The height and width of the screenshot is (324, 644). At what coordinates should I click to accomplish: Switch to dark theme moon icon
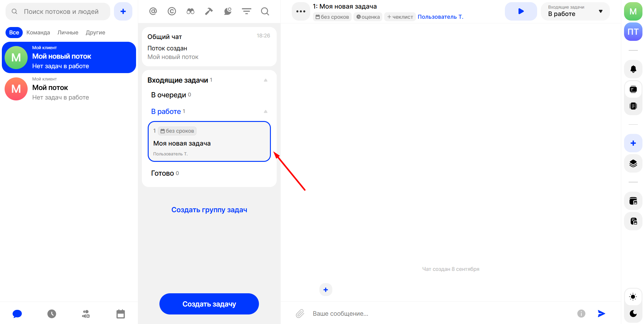[x=633, y=313]
